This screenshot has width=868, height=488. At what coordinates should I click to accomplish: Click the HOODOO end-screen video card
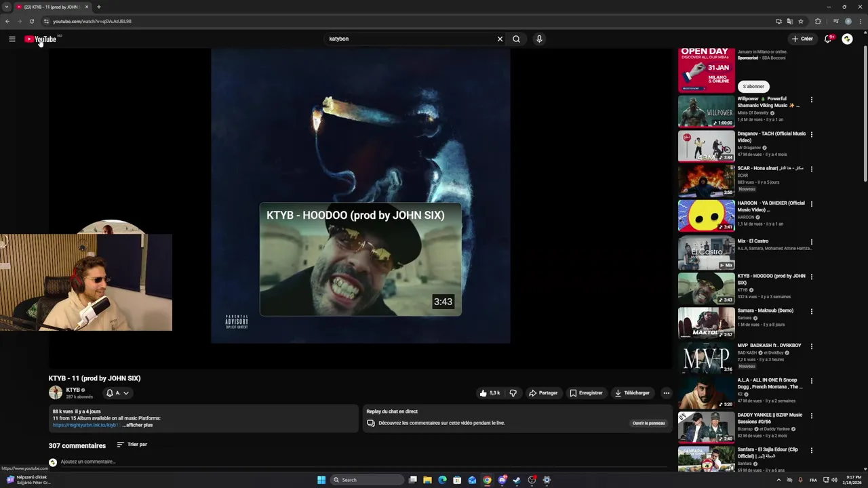360,259
